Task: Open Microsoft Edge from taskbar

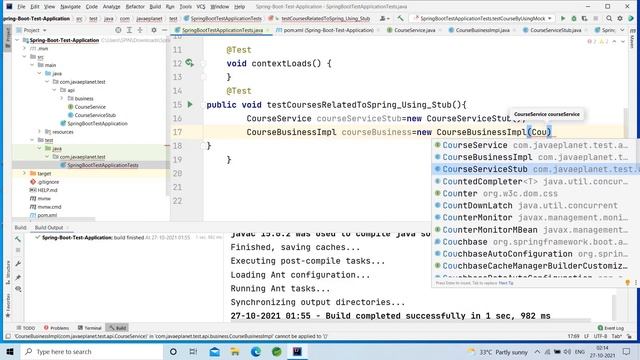Action: [256, 351]
